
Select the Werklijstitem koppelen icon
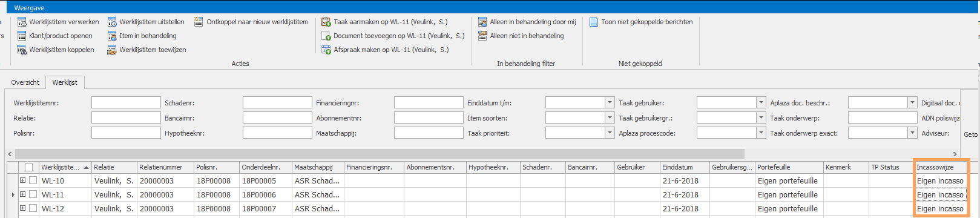pyautogui.click(x=22, y=50)
